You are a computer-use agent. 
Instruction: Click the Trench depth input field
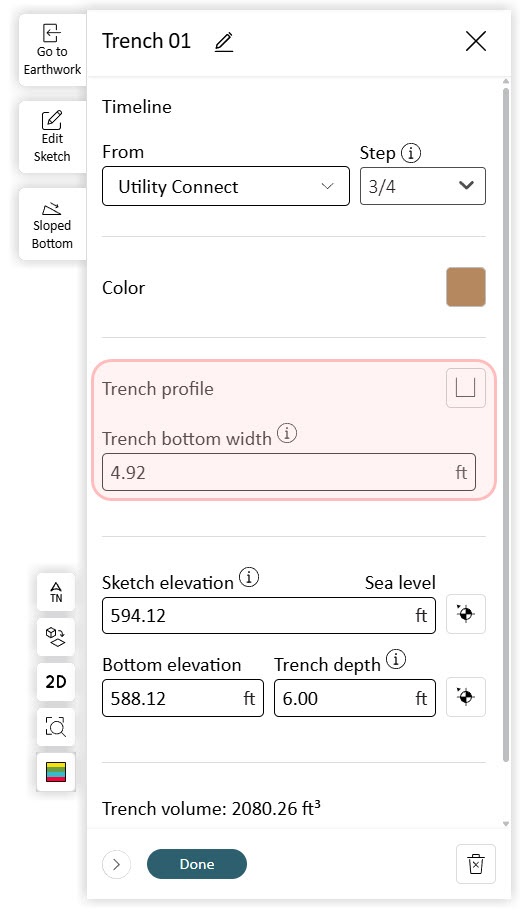[355, 698]
